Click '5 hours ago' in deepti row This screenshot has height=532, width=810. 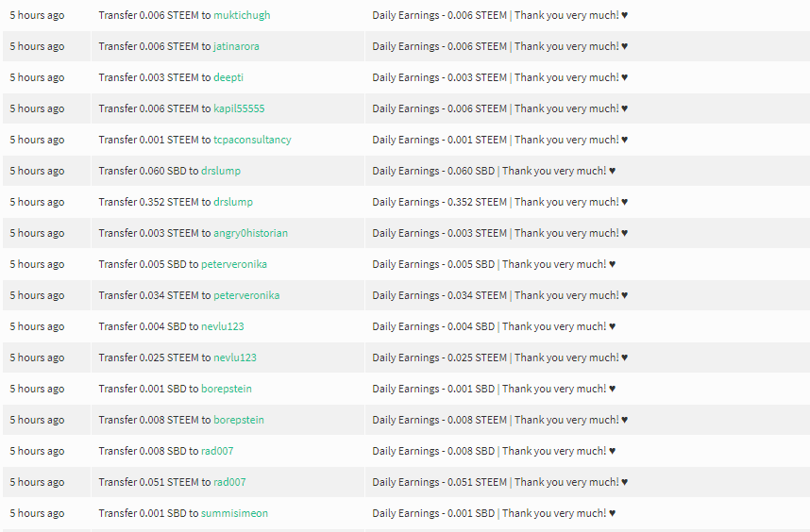(37, 77)
